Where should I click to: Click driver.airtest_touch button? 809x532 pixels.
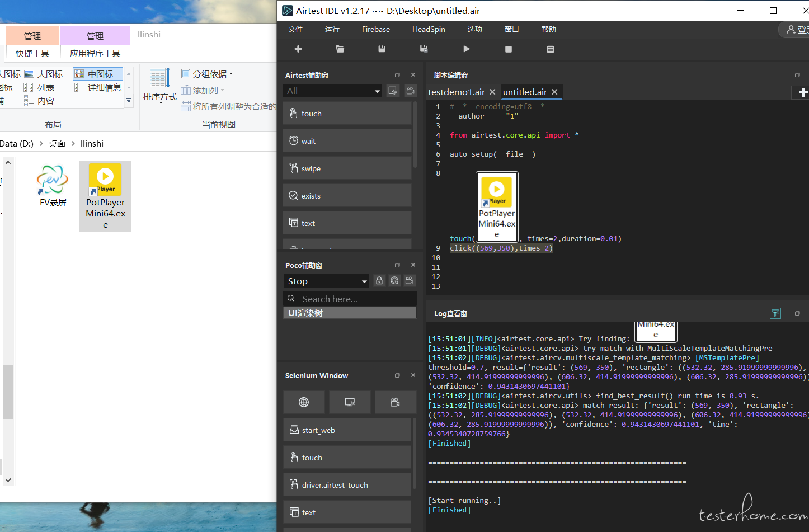347,485
